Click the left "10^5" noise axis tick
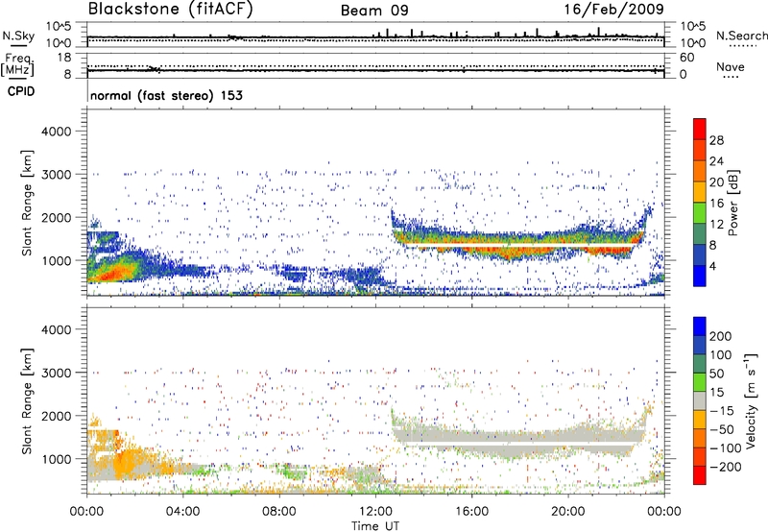This screenshot has height=532, width=768. tap(60, 26)
